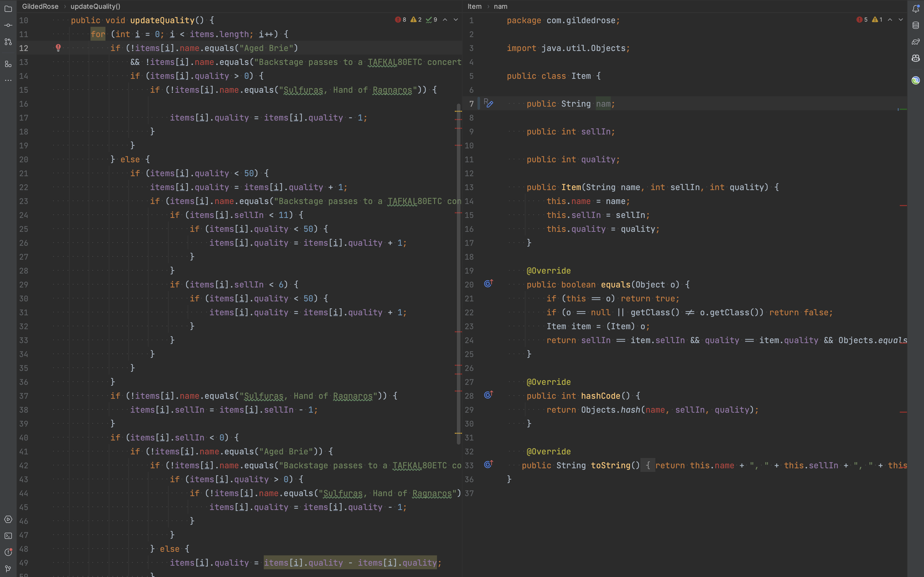Open the Project tool window

(x=9, y=9)
